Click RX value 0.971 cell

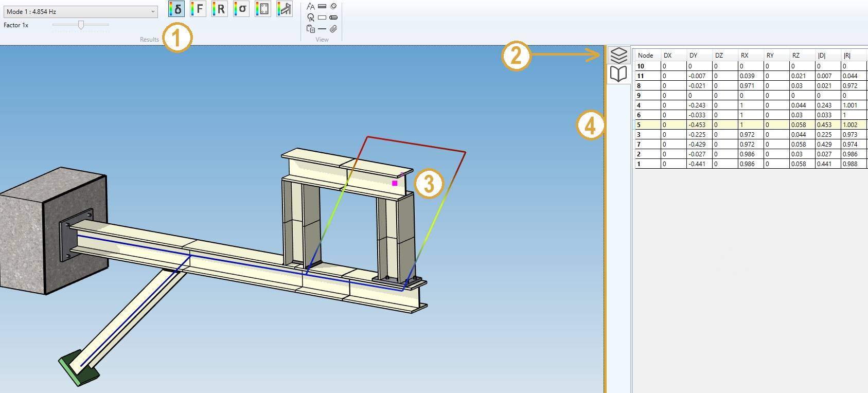pos(751,85)
